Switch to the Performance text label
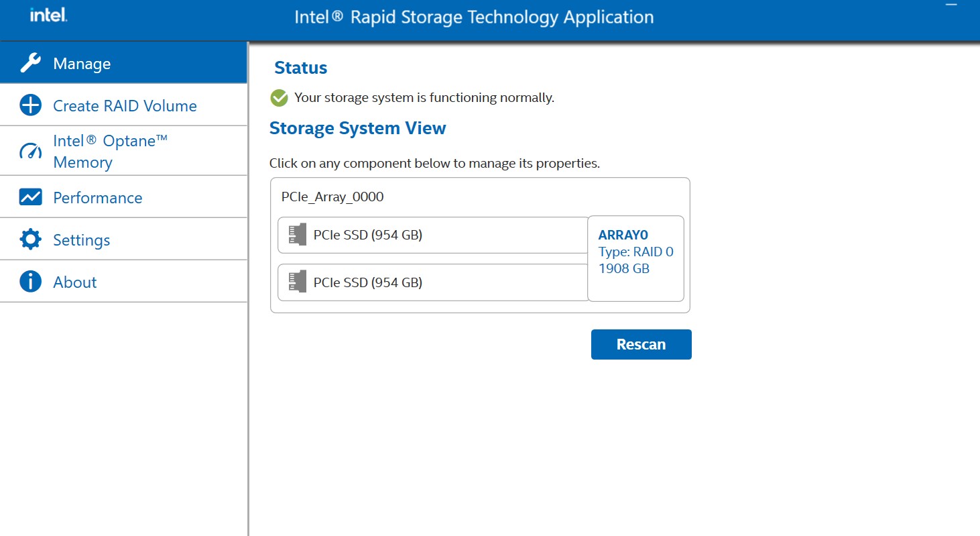The image size is (980, 536). [98, 198]
